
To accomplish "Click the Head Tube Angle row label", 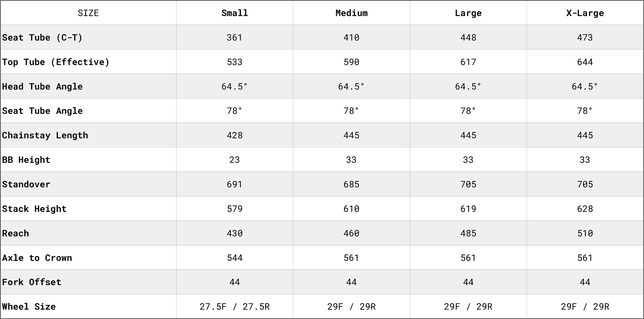I will tap(43, 87).
